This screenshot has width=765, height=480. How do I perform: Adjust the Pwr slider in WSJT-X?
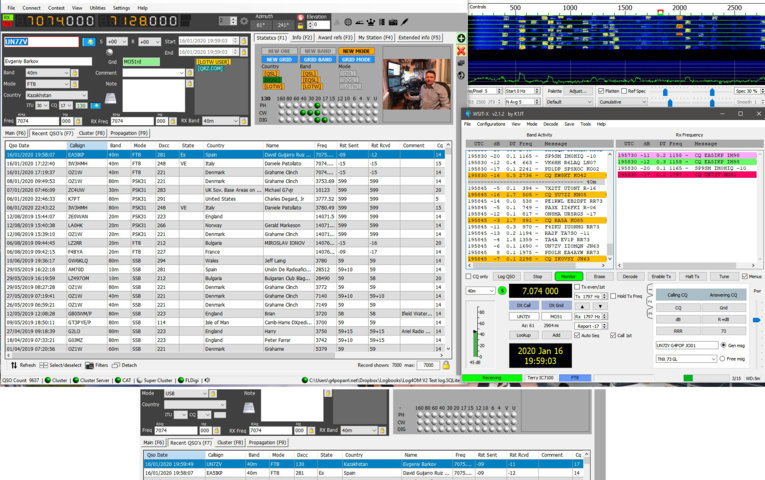click(x=756, y=320)
